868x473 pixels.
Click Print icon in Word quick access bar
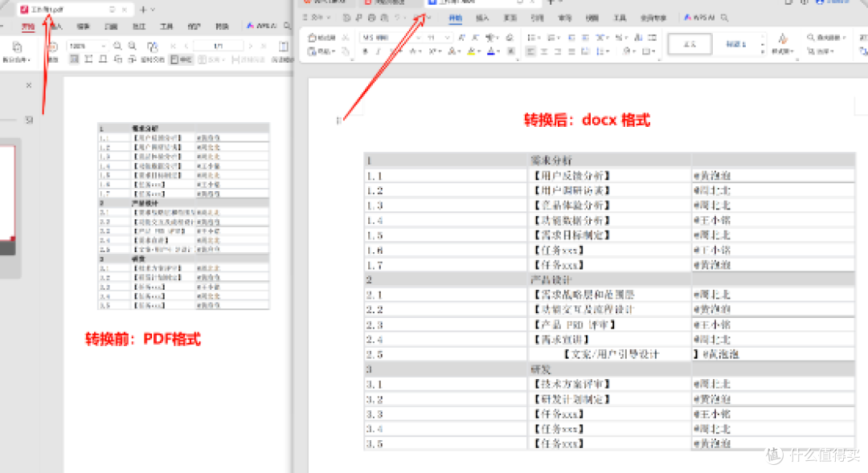tap(372, 18)
